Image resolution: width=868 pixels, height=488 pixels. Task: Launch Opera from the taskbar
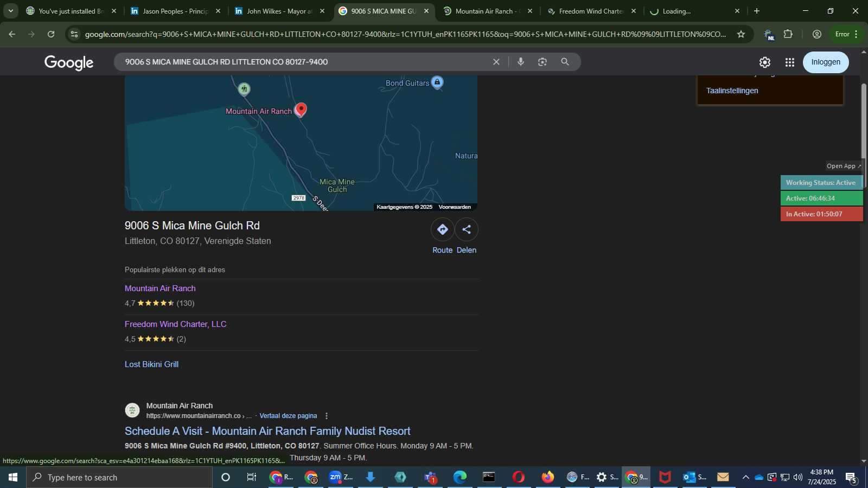tap(519, 477)
